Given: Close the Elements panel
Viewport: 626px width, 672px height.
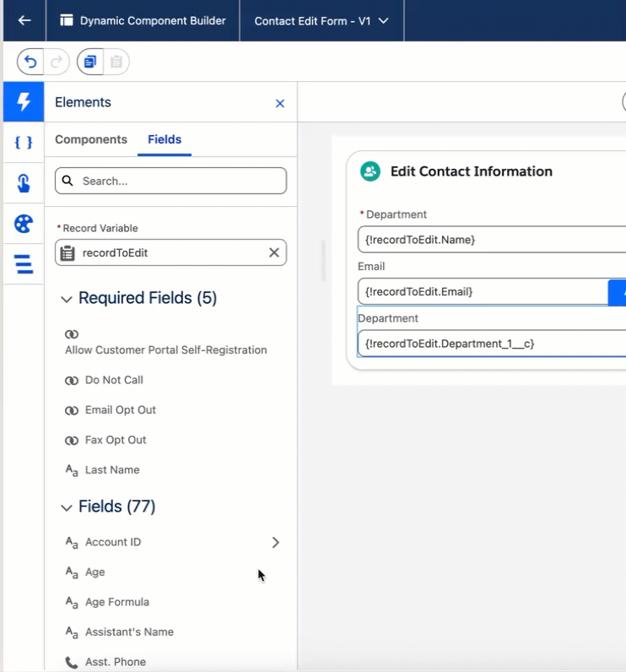Looking at the screenshot, I should 280,103.
